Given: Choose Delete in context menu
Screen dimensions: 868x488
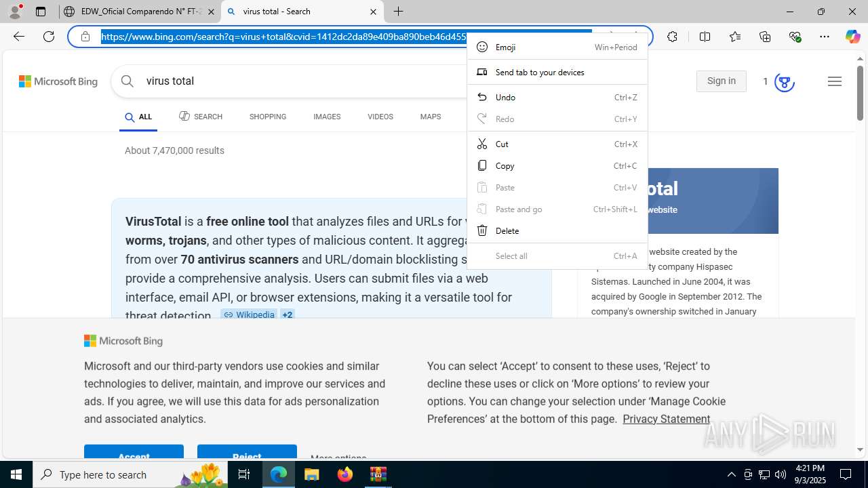Looking at the screenshot, I should [x=557, y=230].
